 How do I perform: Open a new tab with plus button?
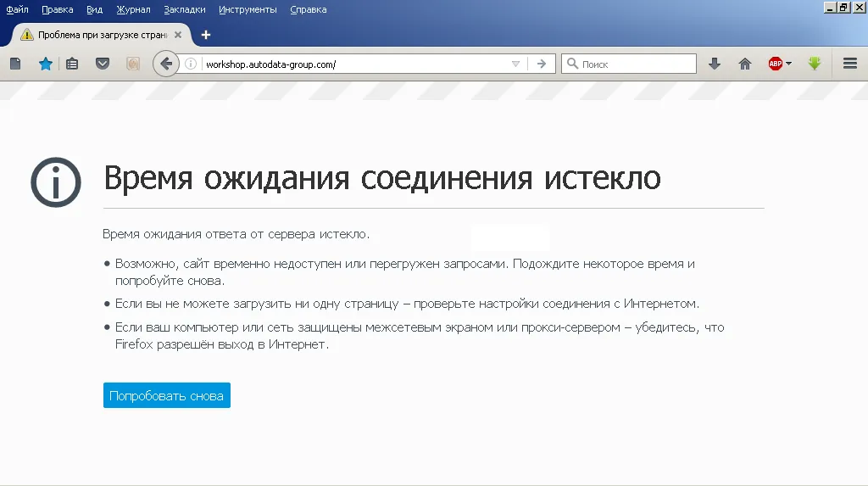click(205, 35)
